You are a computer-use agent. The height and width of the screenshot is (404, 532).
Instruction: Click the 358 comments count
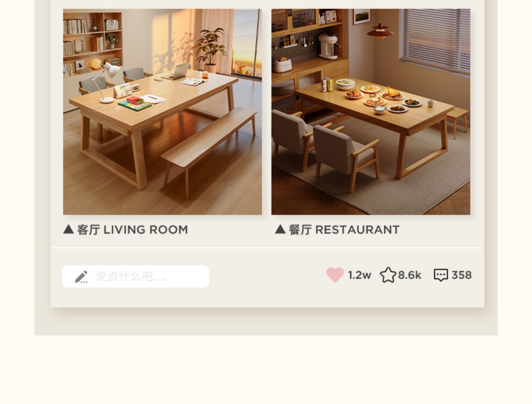pos(461,275)
